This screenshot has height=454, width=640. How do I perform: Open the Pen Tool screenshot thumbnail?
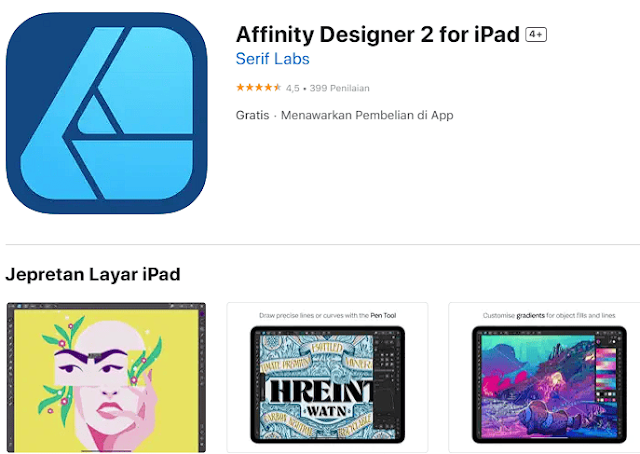click(x=327, y=377)
